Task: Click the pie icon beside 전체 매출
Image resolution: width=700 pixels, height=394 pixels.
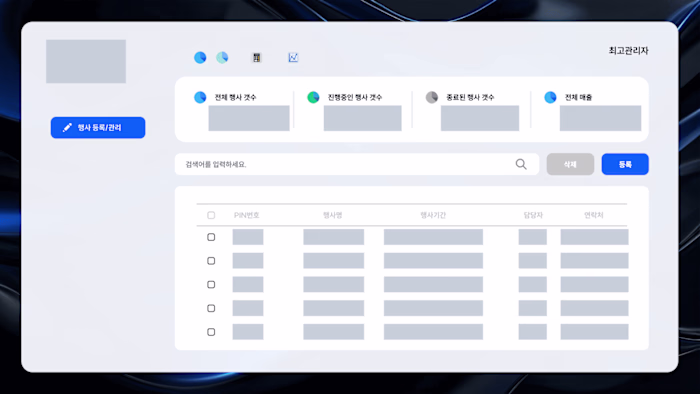Action: point(550,97)
